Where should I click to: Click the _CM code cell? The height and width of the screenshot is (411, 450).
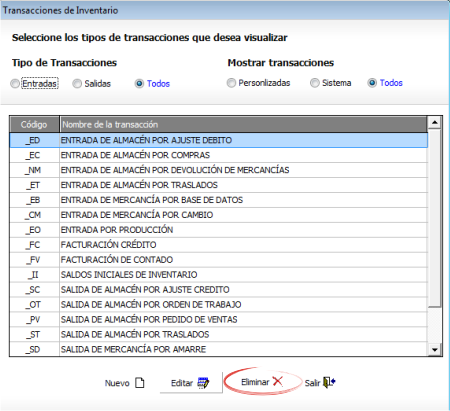click(x=34, y=215)
